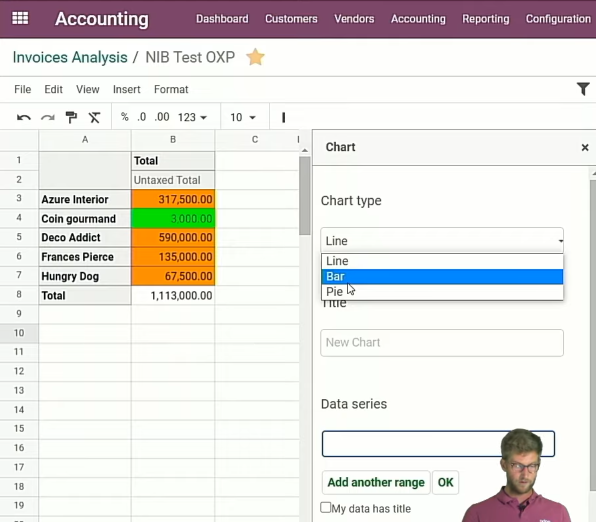Confirm data series with OK button

(x=445, y=482)
